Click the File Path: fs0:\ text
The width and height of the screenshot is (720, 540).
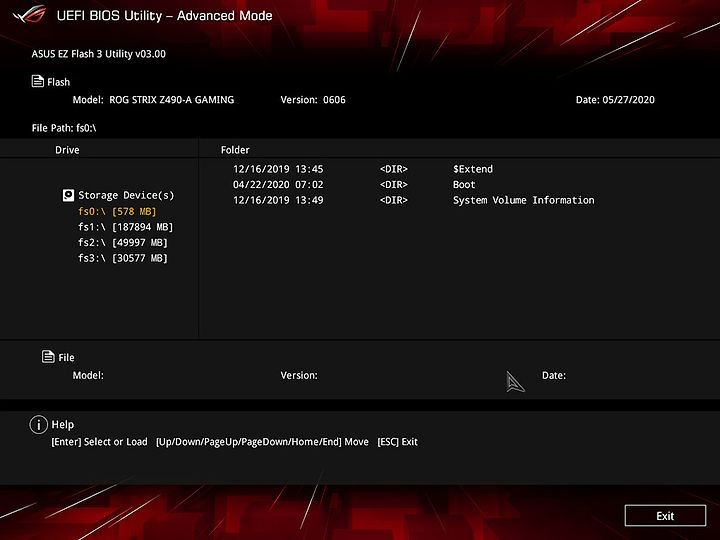(x=64, y=128)
